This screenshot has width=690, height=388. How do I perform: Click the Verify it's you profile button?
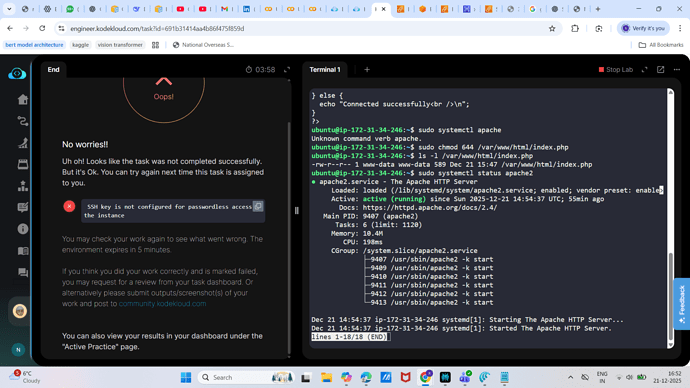(643, 29)
